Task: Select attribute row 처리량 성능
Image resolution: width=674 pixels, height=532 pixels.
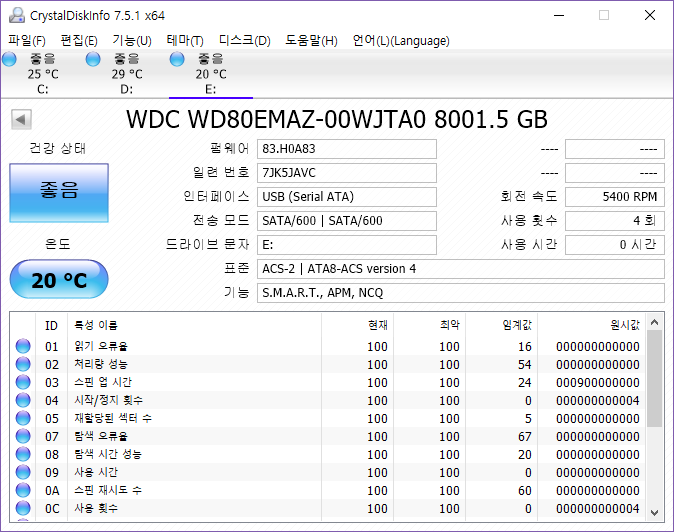Action: point(328,364)
